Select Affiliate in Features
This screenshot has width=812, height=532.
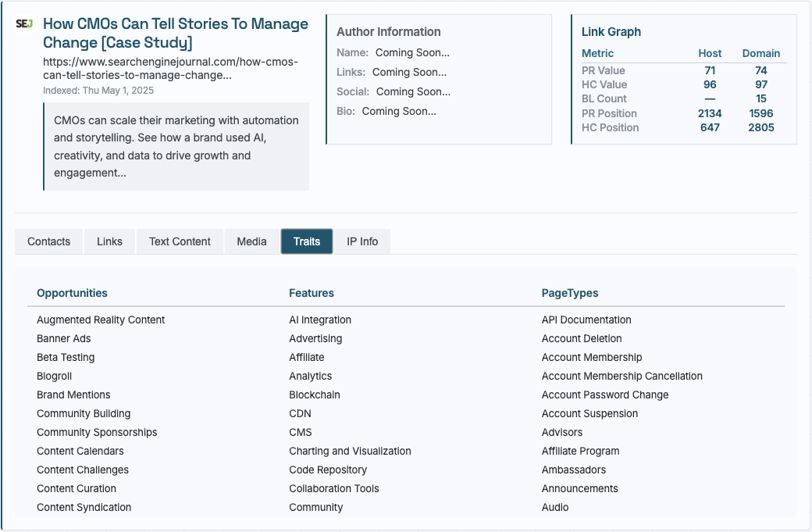307,358
